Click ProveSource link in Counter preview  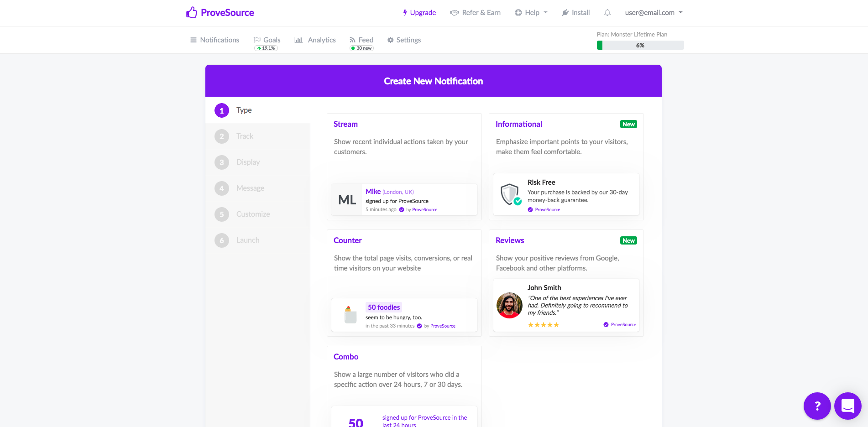tap(443, 326)
